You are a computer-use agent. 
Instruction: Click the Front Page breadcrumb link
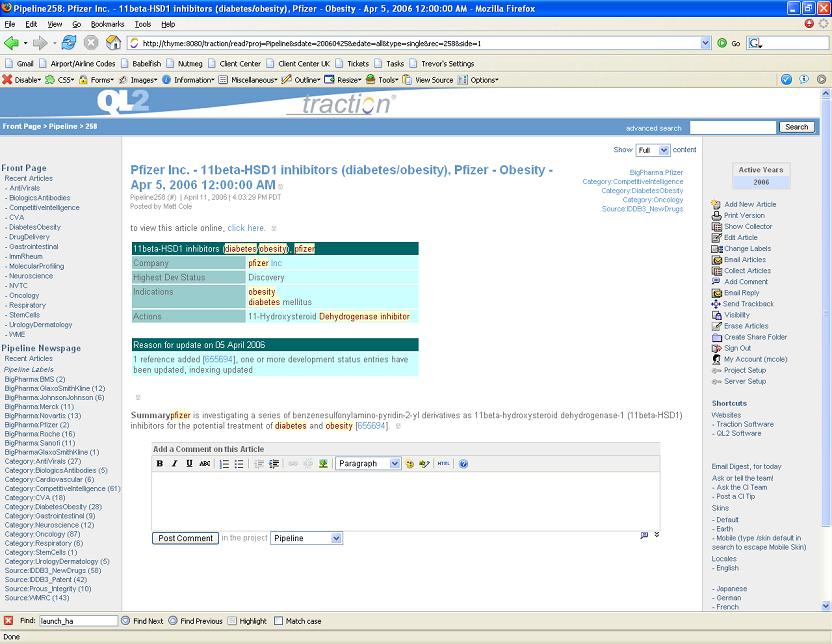pos(22,126)
